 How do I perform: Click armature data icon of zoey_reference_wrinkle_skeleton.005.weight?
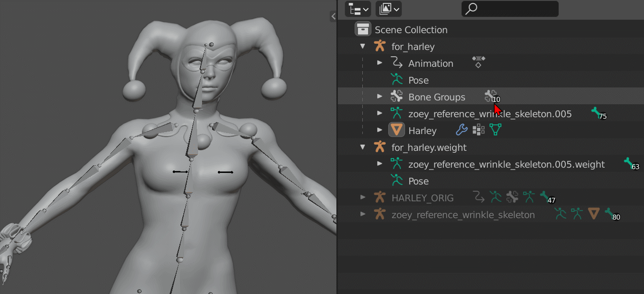click(396, 164)
